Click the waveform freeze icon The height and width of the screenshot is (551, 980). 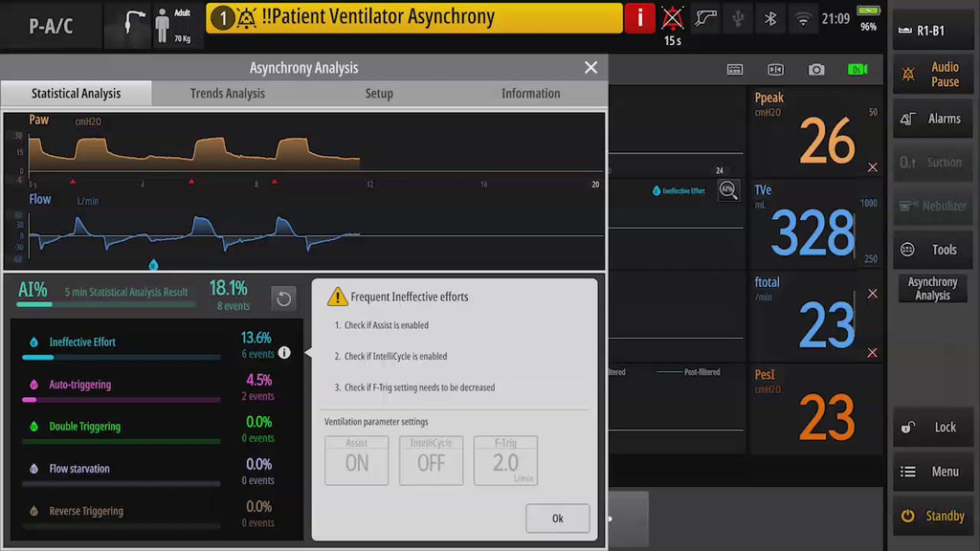pos(775,69)
